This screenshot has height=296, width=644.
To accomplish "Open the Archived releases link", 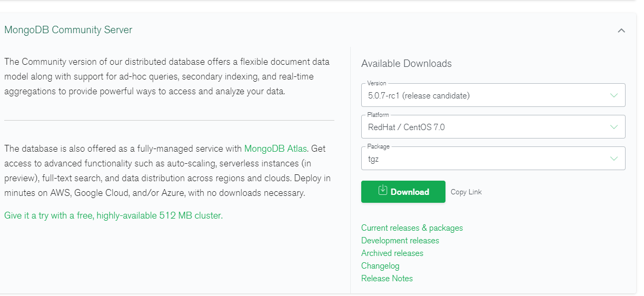I will pos(392,253).
